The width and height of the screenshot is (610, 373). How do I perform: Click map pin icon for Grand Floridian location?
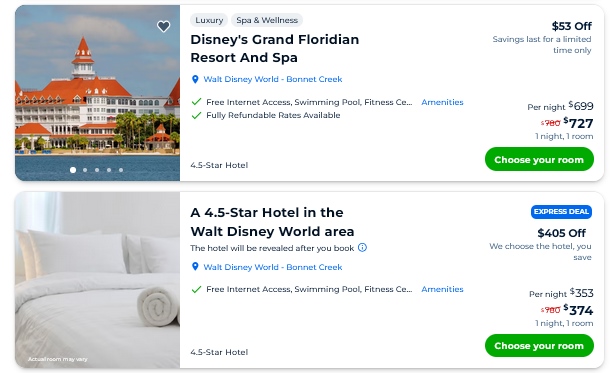point(195,79)
